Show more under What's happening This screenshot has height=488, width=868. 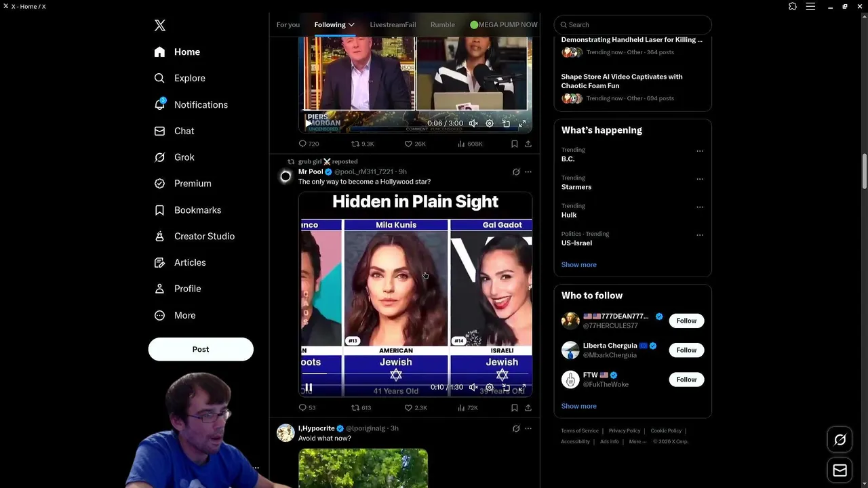[x=579, y=264]
